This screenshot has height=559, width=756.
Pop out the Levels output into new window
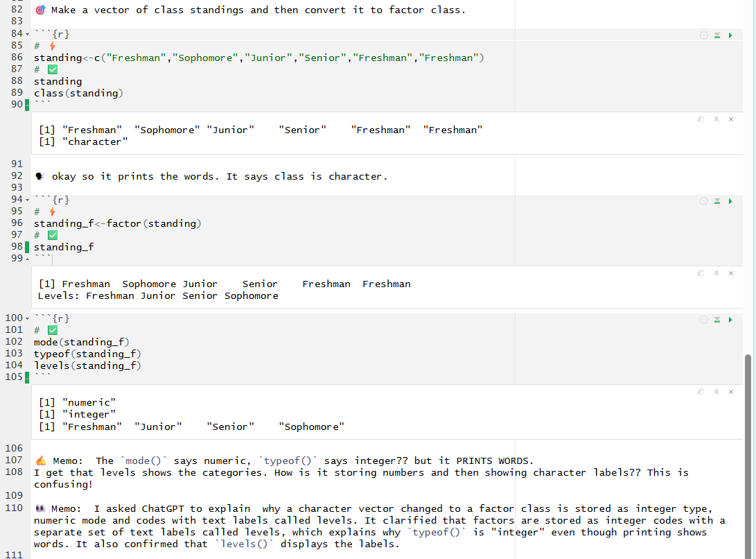701,273
